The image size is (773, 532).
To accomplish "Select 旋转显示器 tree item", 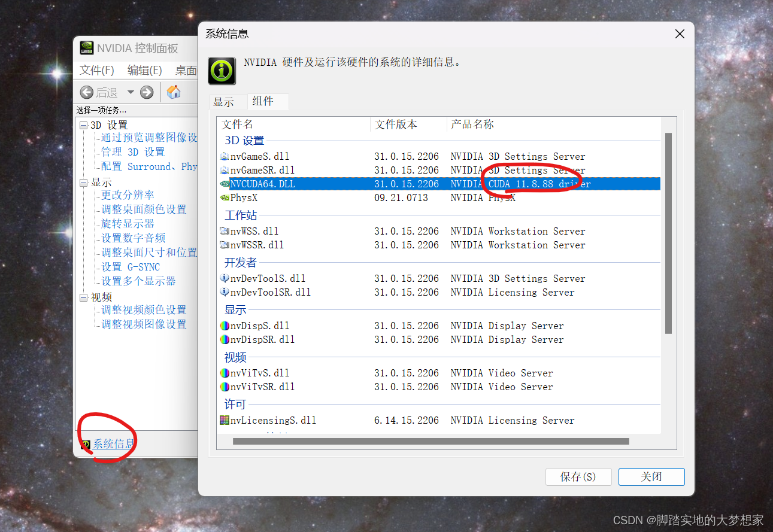I will tap(128, 224).
